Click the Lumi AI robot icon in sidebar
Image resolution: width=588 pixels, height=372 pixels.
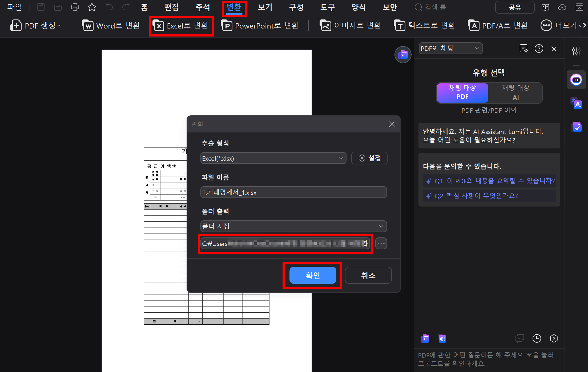576,80
